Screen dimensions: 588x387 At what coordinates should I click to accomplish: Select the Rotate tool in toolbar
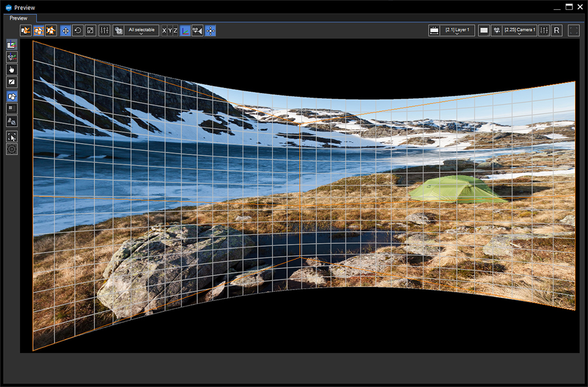point(78,30)
